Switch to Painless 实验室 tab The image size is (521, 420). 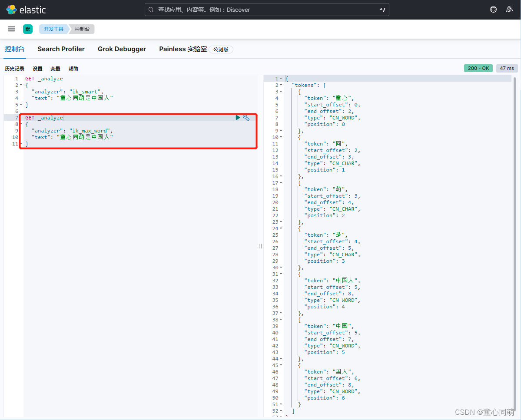183,49
